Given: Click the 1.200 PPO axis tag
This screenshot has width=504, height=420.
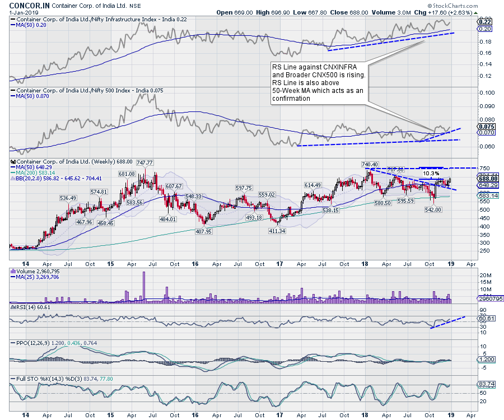Looking at the screenshot, I should coord(487,360).
